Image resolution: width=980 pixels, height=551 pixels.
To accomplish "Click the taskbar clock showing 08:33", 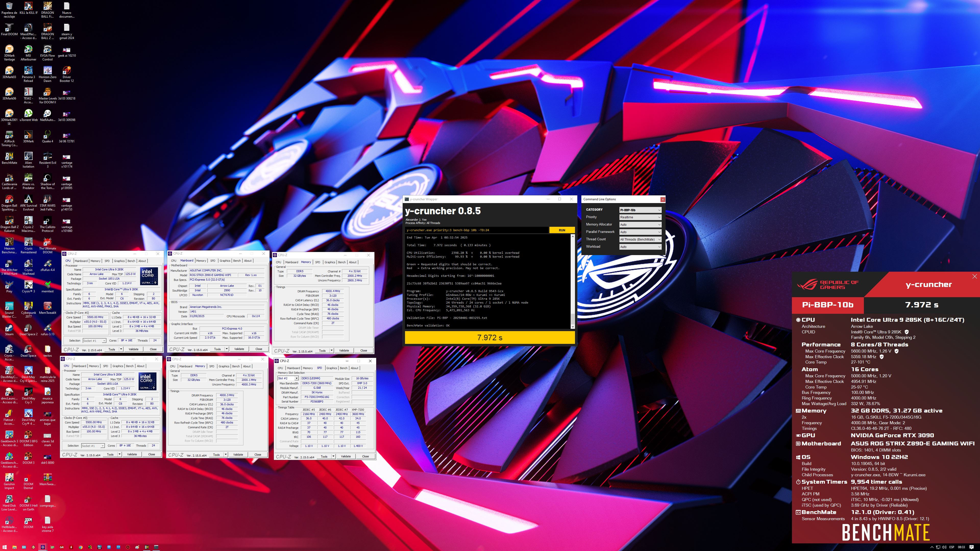I will tap(961, 547).
